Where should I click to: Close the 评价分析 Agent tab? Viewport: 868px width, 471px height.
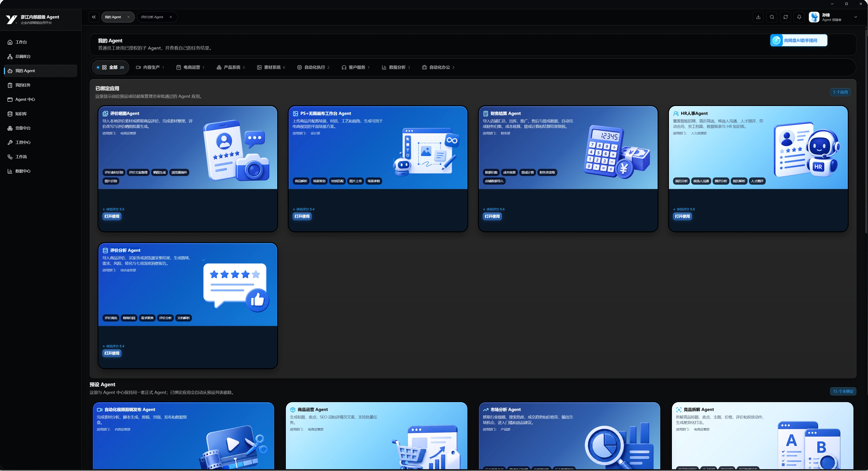(171, 17)
